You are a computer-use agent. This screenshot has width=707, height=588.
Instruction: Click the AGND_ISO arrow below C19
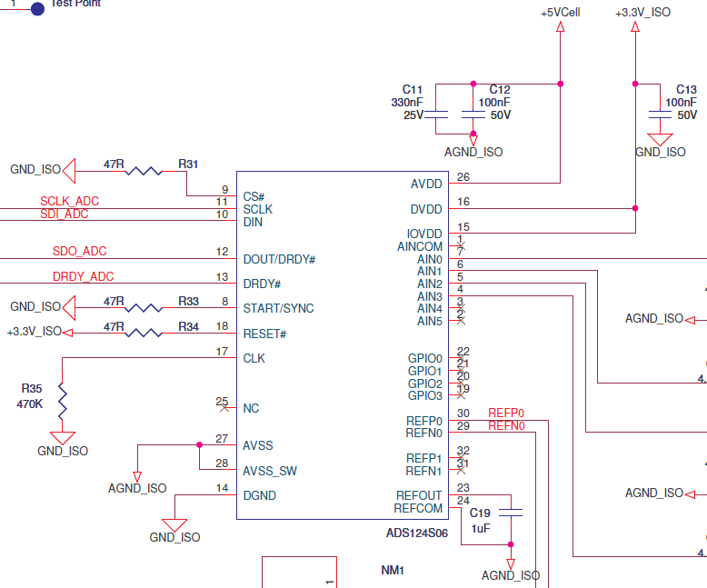511,564
